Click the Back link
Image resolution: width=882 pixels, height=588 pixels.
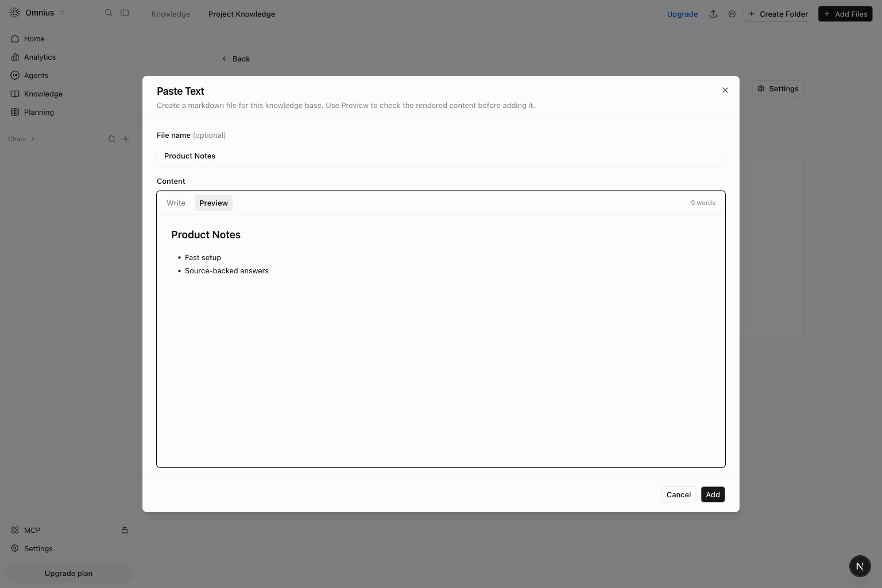[x=236, y=59]
